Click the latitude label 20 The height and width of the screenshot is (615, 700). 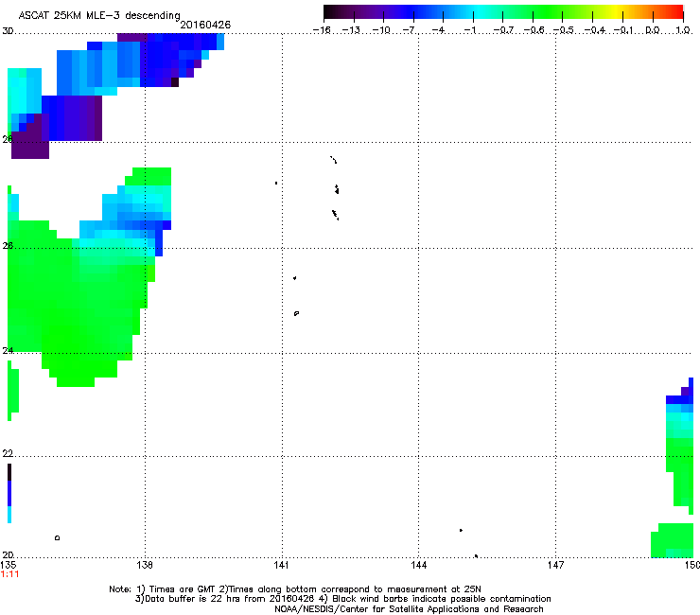[x=8, y=554]
